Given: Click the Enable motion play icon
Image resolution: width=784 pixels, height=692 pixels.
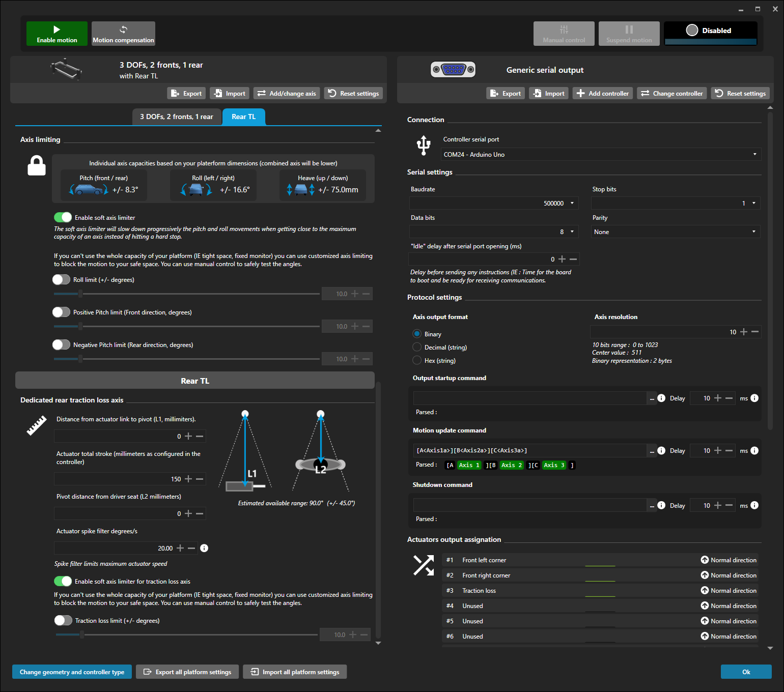Looking at the screenshot, I should point(57,30).
